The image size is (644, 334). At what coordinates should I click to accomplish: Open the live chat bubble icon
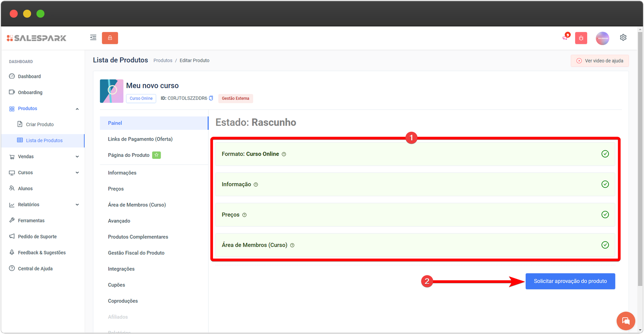tap(625, 321)
